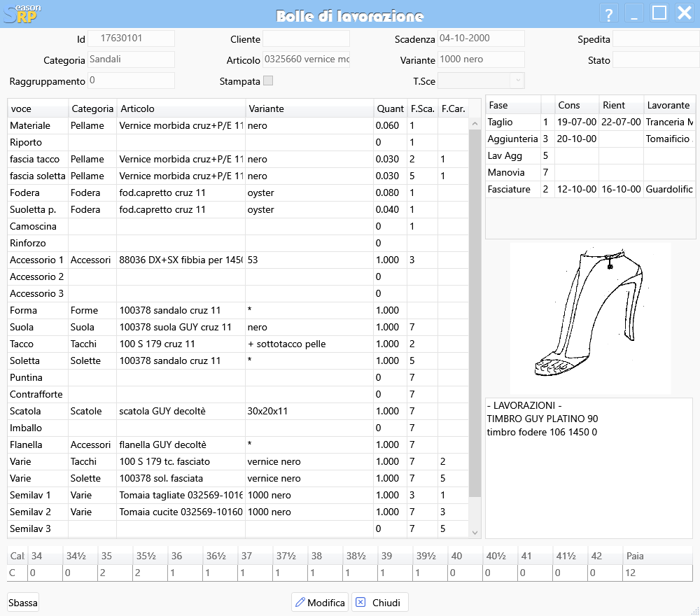The image size is (700, 616).
Task: Select the fascia soletta row
Action: pyautogui.click(x=238, y=176)
